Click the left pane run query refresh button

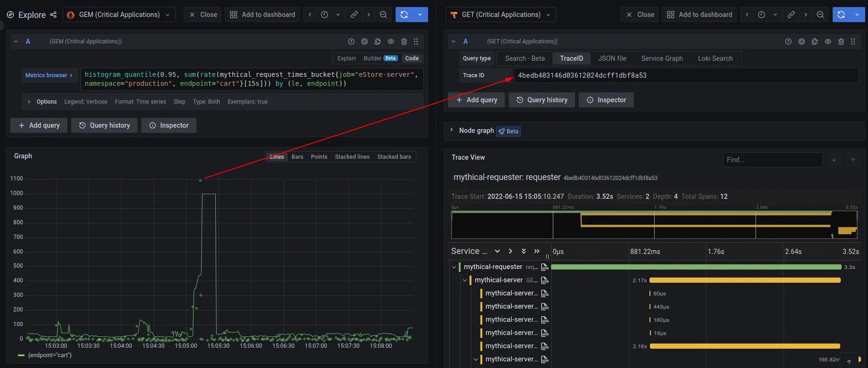[x=404, y=15]
